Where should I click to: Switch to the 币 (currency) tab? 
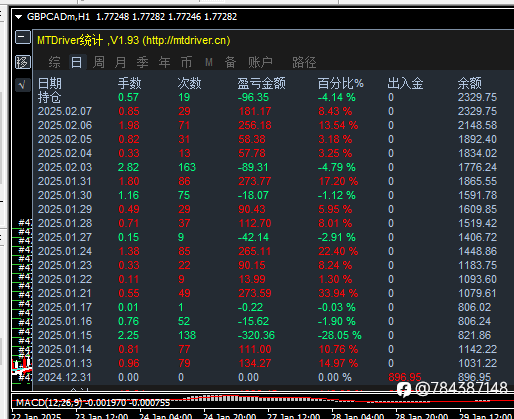[x=186, y=62]
